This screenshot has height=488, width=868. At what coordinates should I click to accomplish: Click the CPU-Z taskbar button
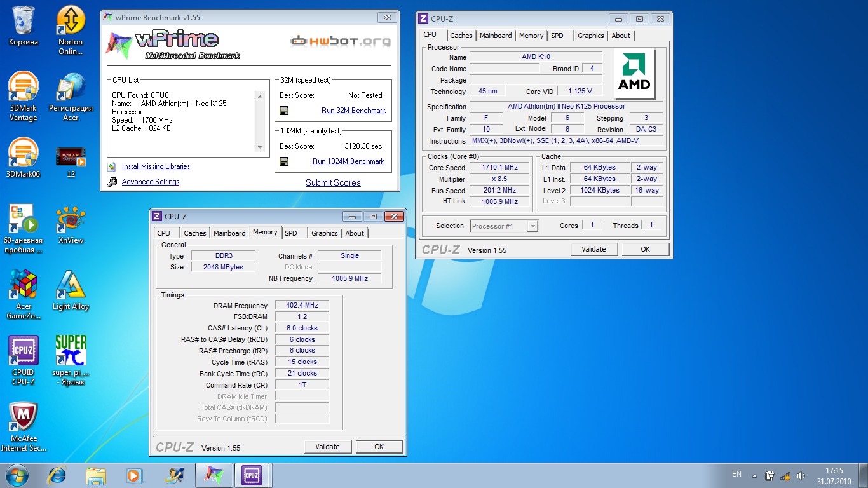pos(252,475)
